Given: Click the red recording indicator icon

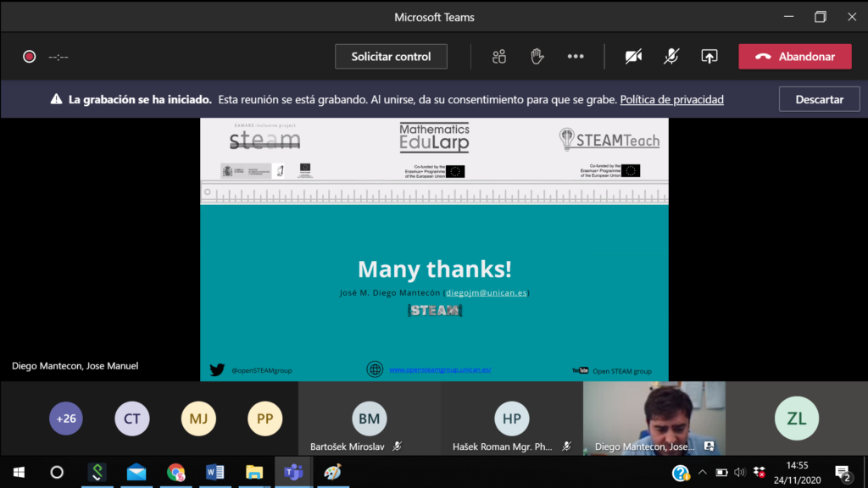Looking at the screenshot, I should (x=30, y=57).
